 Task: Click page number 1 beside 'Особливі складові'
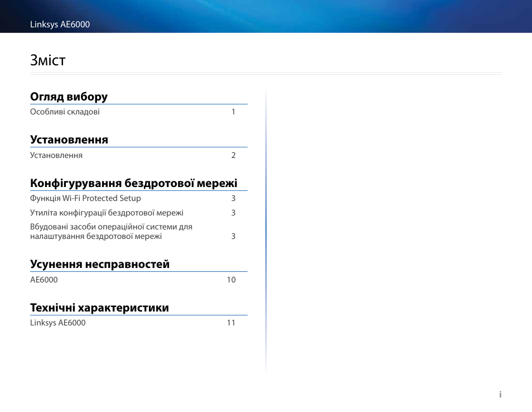point(234,112)
